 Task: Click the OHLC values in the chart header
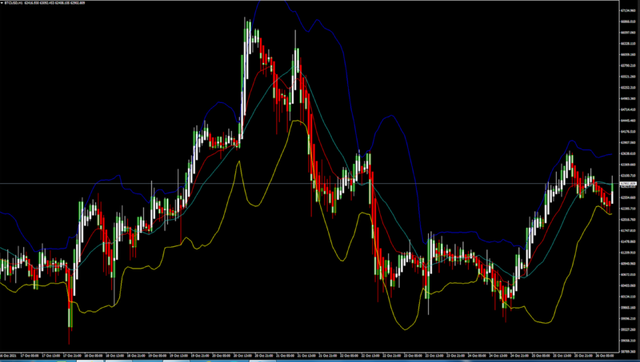click(x=54, y=3)
